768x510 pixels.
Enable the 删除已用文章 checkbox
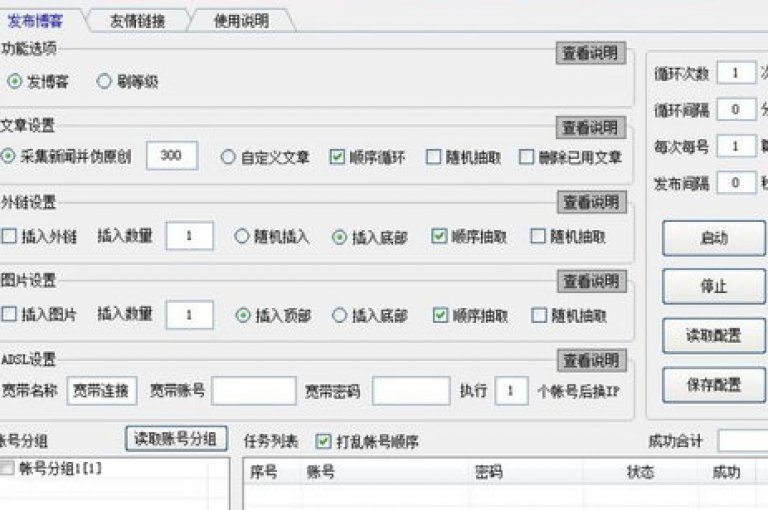tap(526, 157)
